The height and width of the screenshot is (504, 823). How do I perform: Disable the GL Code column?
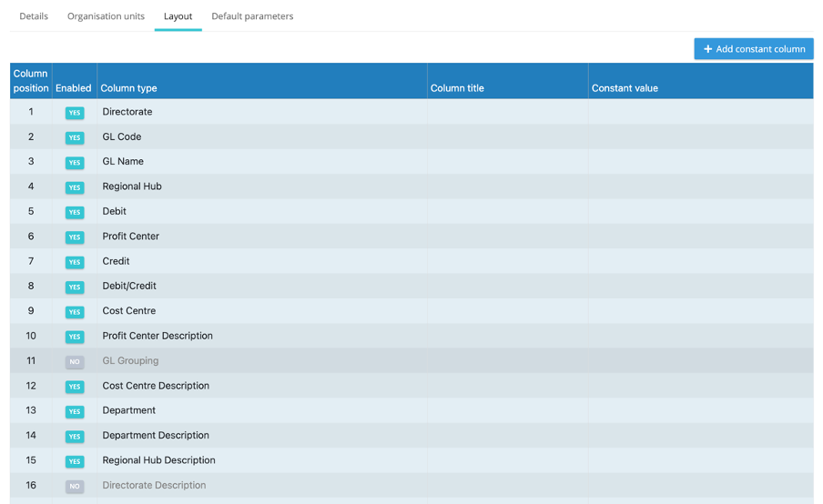75,137
